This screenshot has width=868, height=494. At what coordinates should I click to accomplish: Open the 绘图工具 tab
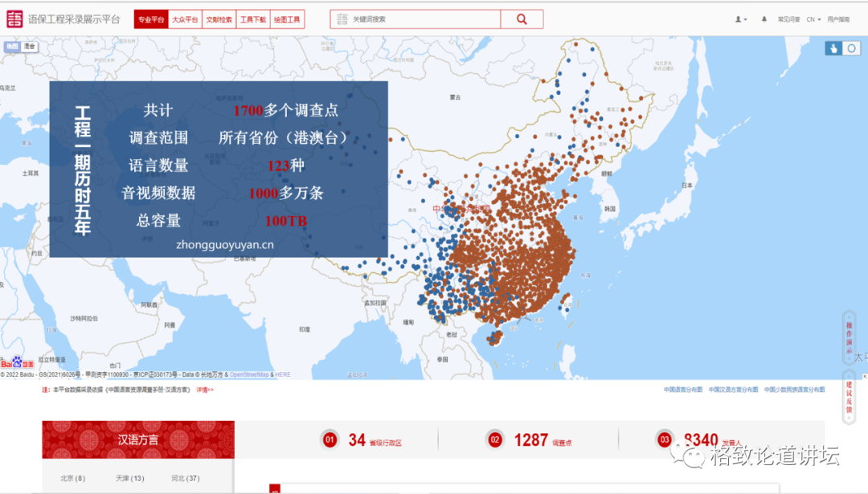click(x=287, y=19)
